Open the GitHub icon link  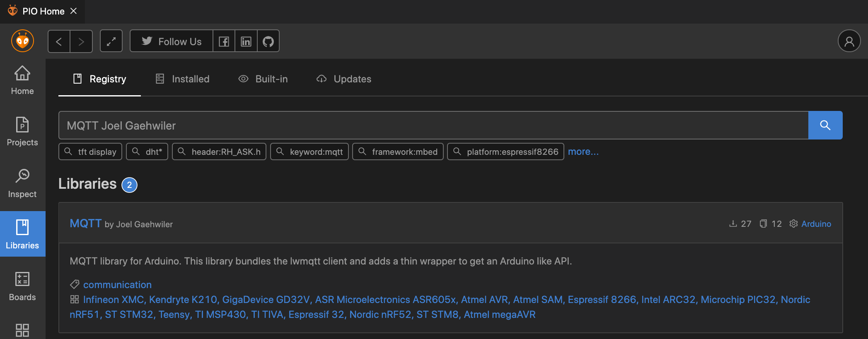click(268, 41)
